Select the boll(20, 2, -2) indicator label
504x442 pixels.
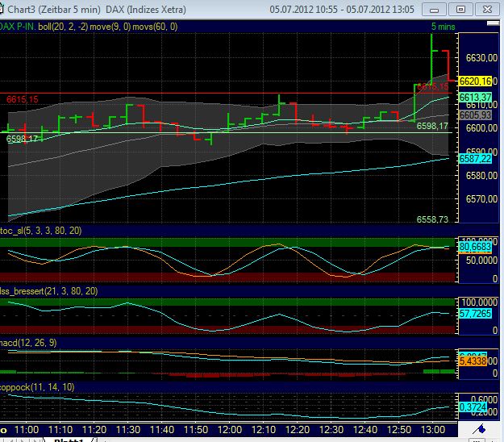point(63,27)
